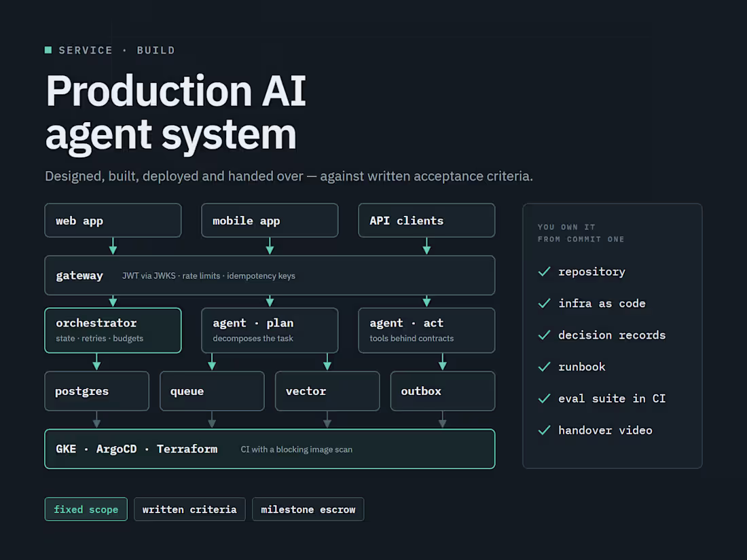
Task: Click the runbook text
Action: pyautogui.click(x=582, y=367)
